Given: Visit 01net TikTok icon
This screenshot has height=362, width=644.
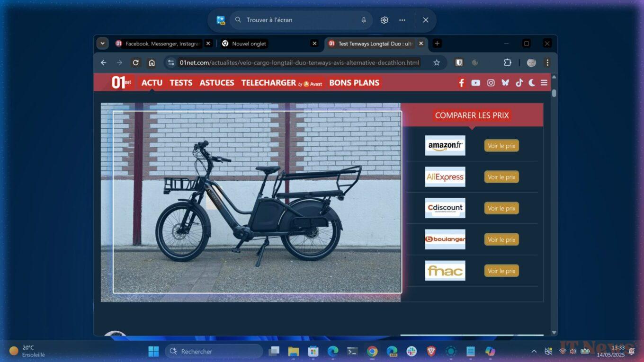Looking at the screenshot, I should tap(519, 83).
